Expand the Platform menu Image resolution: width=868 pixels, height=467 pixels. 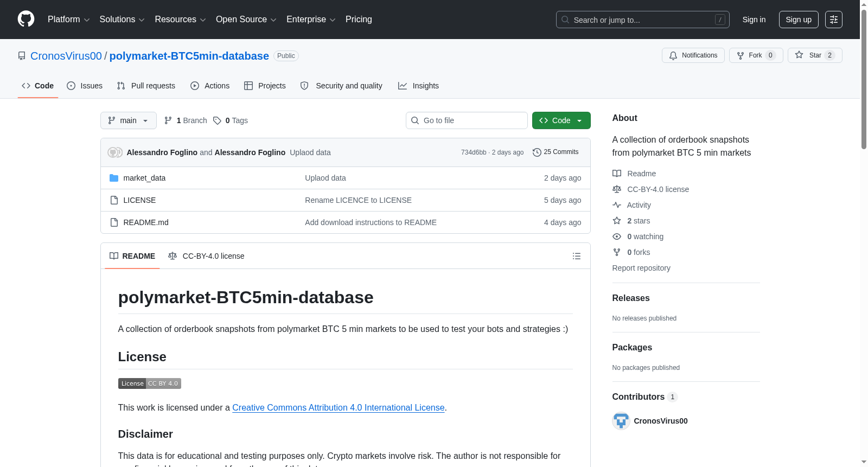pos(69,20)
